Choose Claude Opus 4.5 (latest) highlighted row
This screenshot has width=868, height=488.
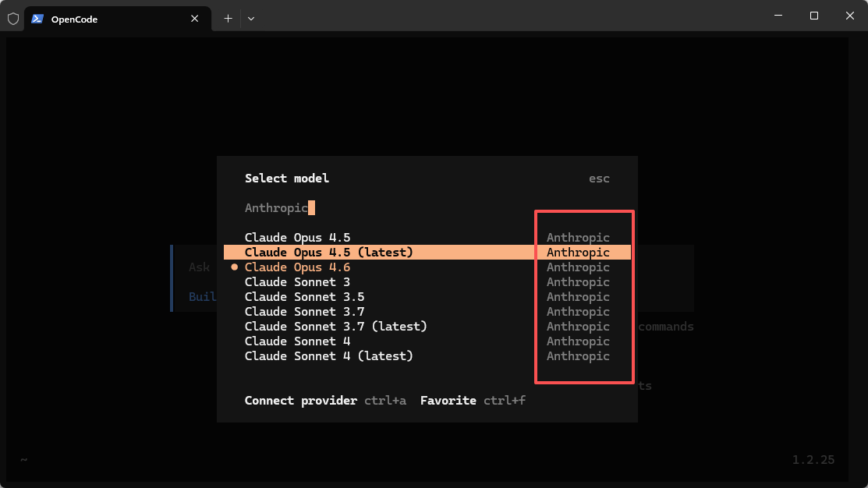(427, 253)
